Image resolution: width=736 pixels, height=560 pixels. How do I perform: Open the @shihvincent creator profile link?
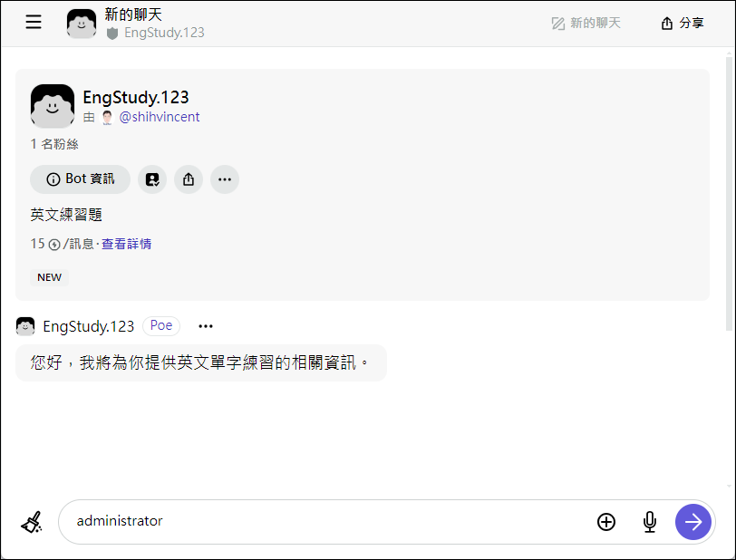[160, 117]
